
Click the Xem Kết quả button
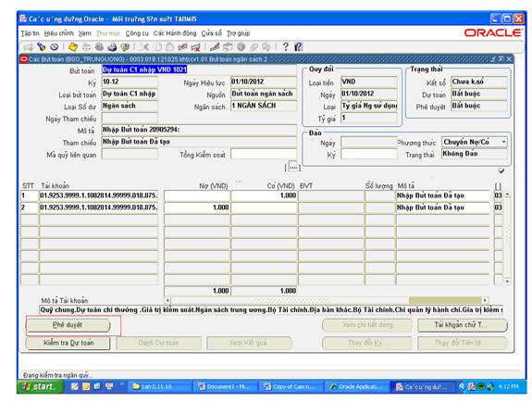(249, 343)
